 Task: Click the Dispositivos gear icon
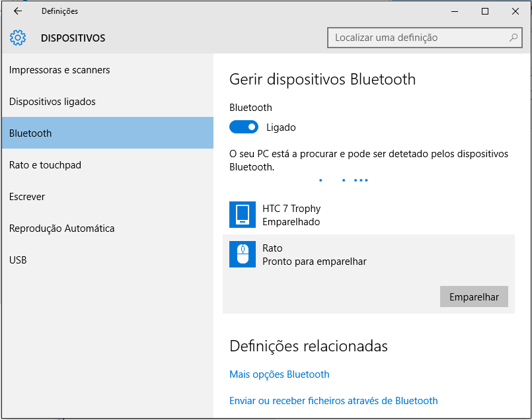click(x=18, y=38)
